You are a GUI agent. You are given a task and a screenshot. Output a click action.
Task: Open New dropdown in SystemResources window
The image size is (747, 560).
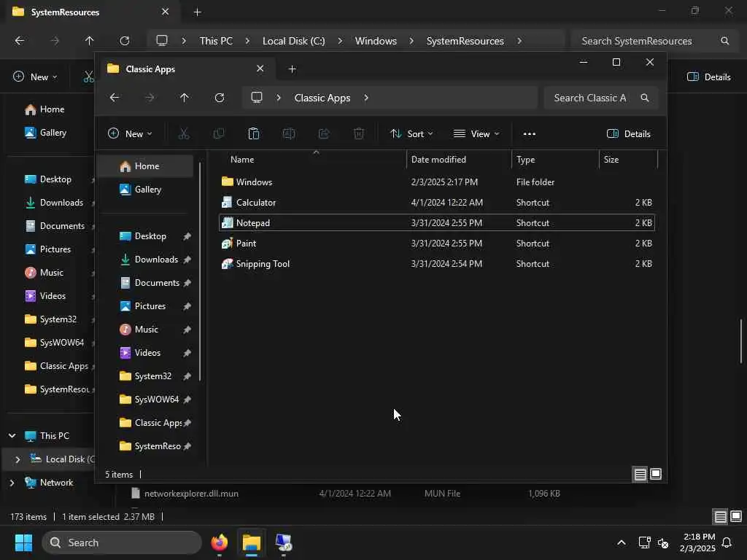click(35, 77)
